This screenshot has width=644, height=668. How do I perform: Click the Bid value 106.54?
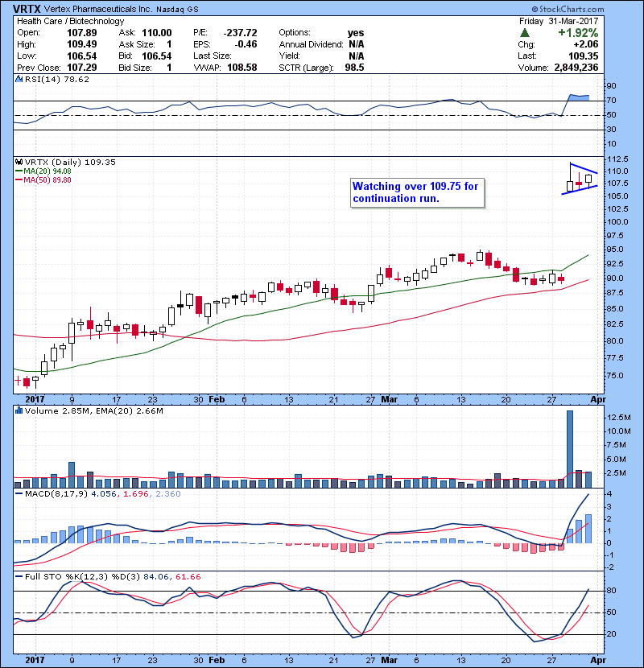pos(157,56)
